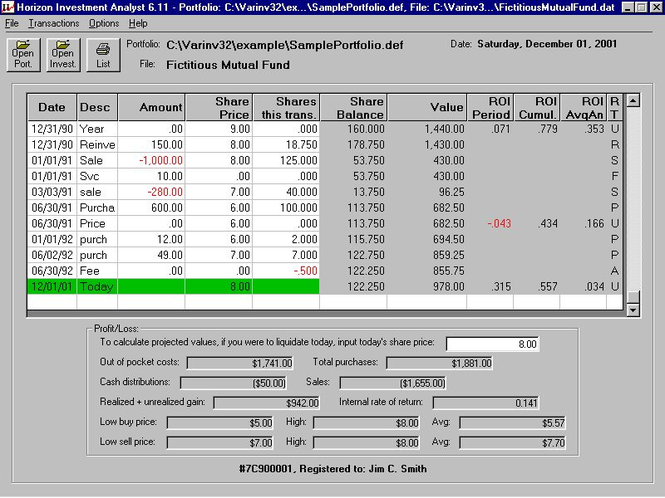Click the ROI AvgAn column header
665x498 pixels.
tap(584, 108)
